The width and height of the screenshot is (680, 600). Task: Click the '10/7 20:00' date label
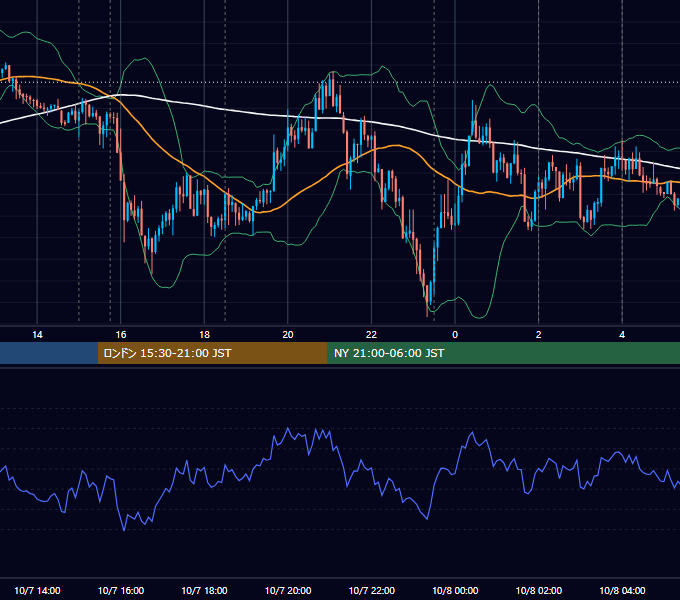288,590
